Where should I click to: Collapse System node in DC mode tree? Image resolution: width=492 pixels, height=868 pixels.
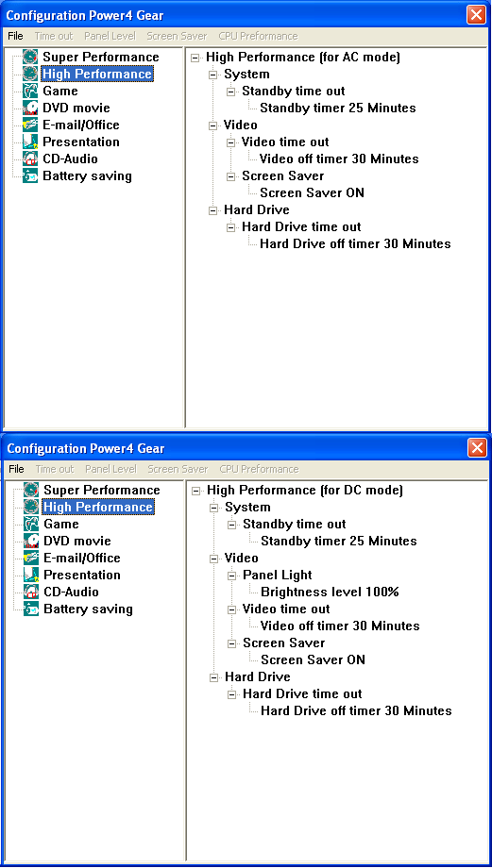tap(213, 508)
